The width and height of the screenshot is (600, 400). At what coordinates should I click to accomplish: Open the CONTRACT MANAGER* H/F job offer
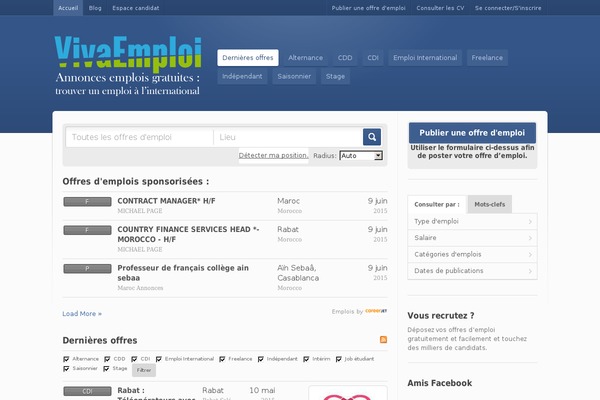[166, 201]
